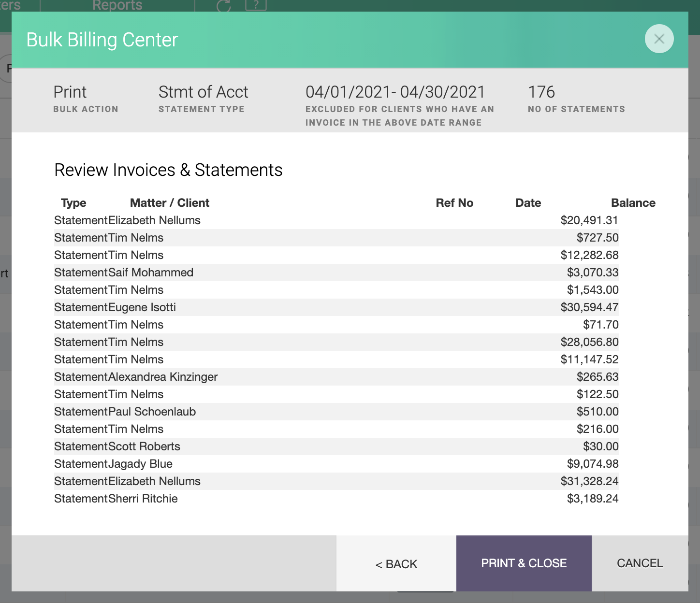Close the Bulk Billing Center dialog
This screenshot has width=700, height=603.
[659, 39]
